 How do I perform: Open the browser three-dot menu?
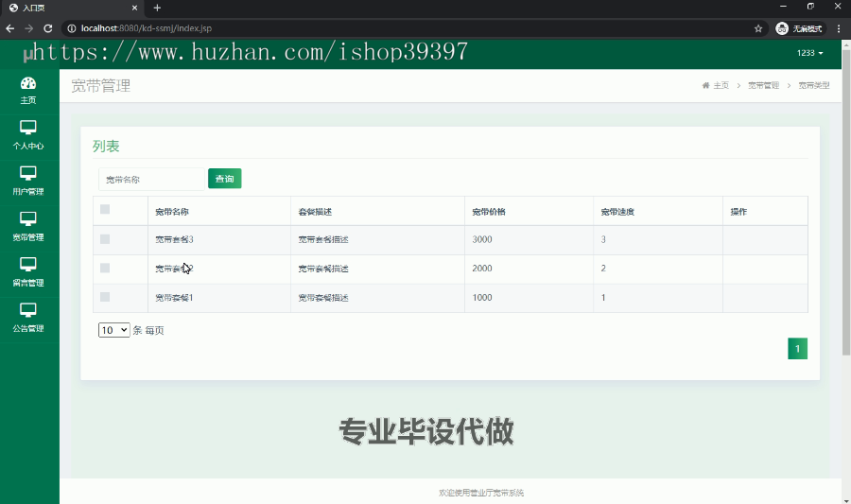tap(839, 28)
